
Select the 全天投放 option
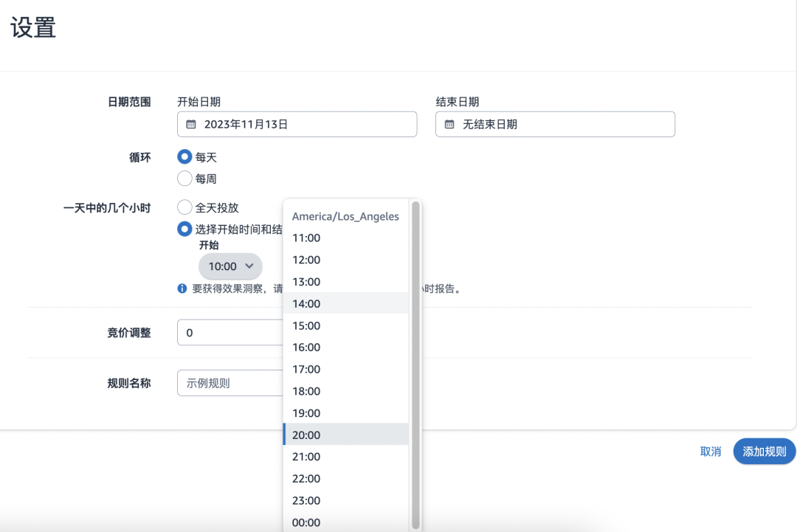(x=184, y=207)
